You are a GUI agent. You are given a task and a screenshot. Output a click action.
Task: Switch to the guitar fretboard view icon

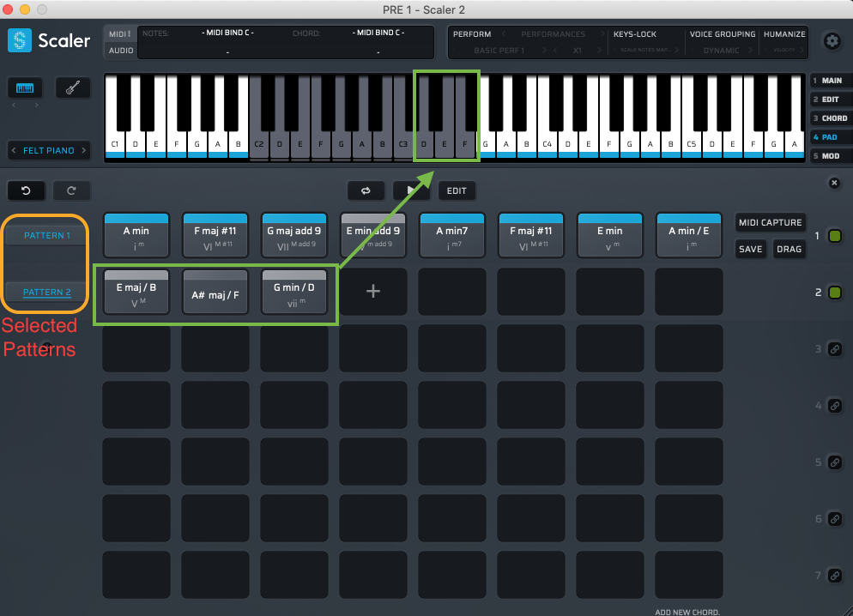click(x=73, y=88)
